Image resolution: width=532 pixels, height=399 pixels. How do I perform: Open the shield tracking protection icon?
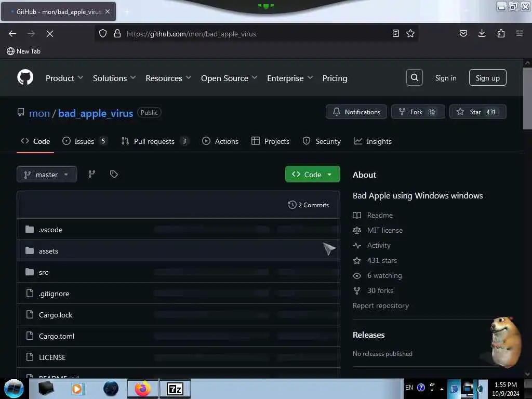(103, 34)
